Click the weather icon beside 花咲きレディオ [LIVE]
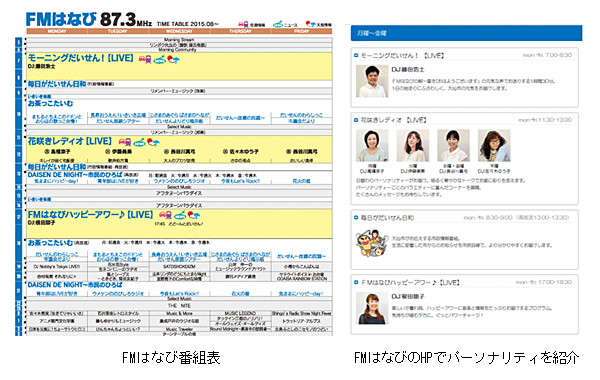Viewport: 600px width, 380px height. point(153,142)
